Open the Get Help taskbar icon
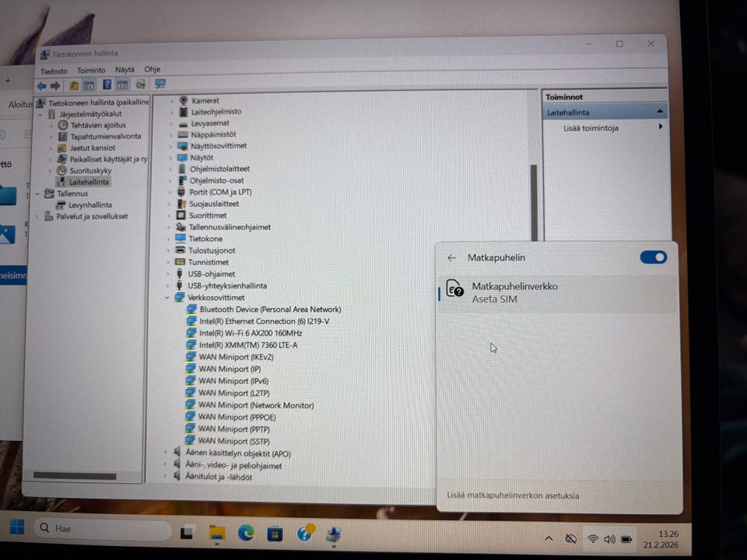 305,533
